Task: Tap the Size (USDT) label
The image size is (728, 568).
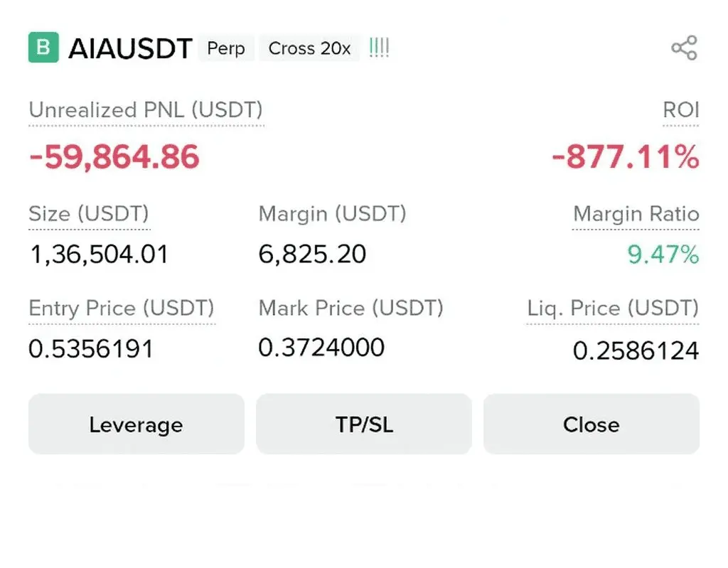Action: click(89, 214)
